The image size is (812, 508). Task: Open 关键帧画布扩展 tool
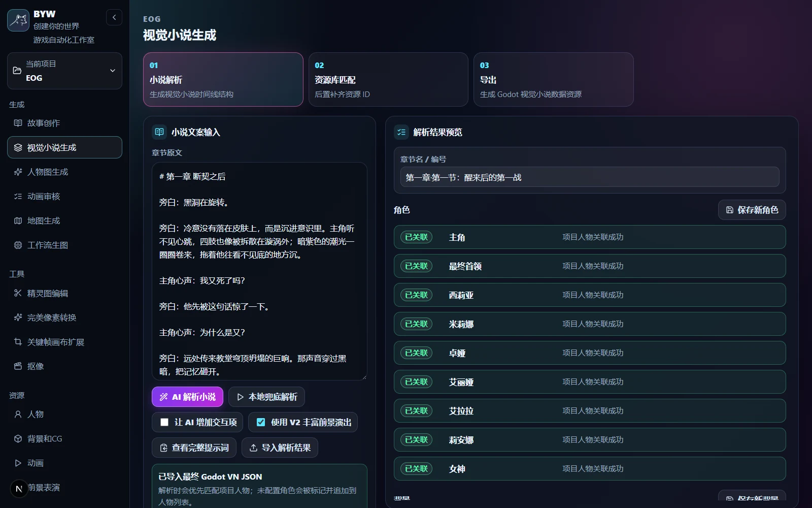[x=65, y=342]
